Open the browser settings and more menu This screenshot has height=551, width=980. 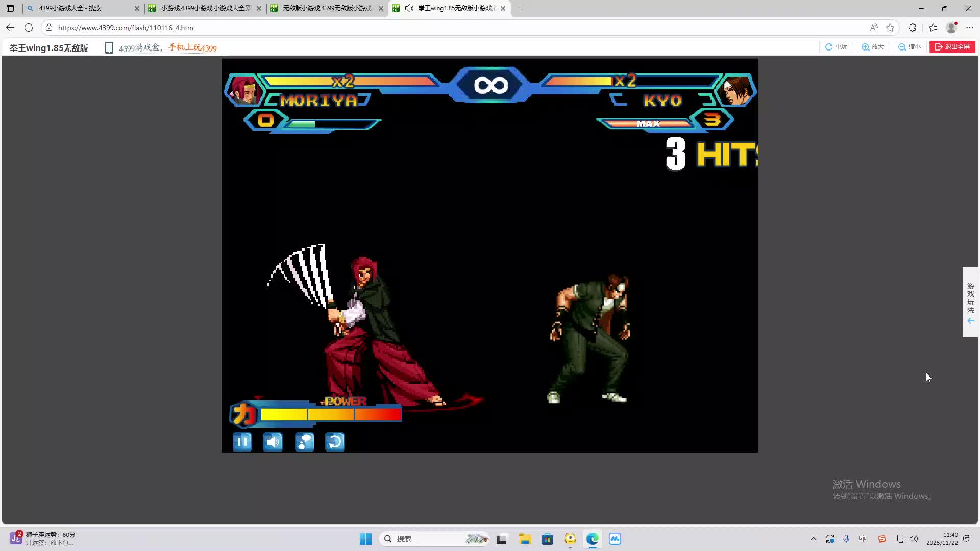coord(970,28)
